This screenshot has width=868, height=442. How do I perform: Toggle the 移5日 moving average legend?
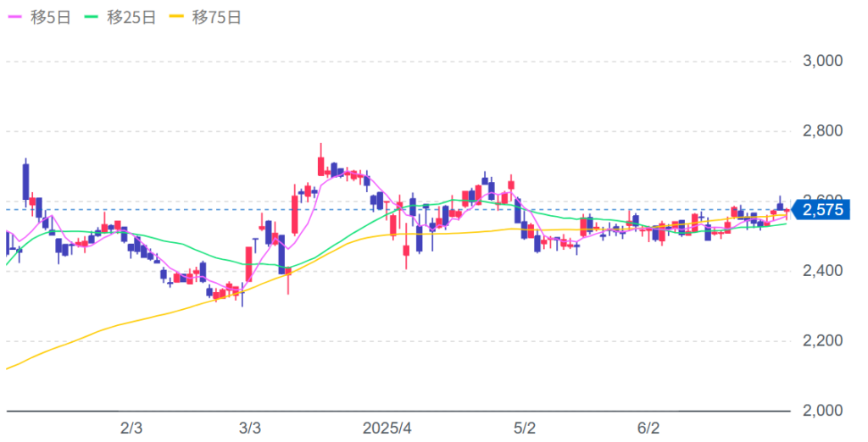(x=39, y=18)
